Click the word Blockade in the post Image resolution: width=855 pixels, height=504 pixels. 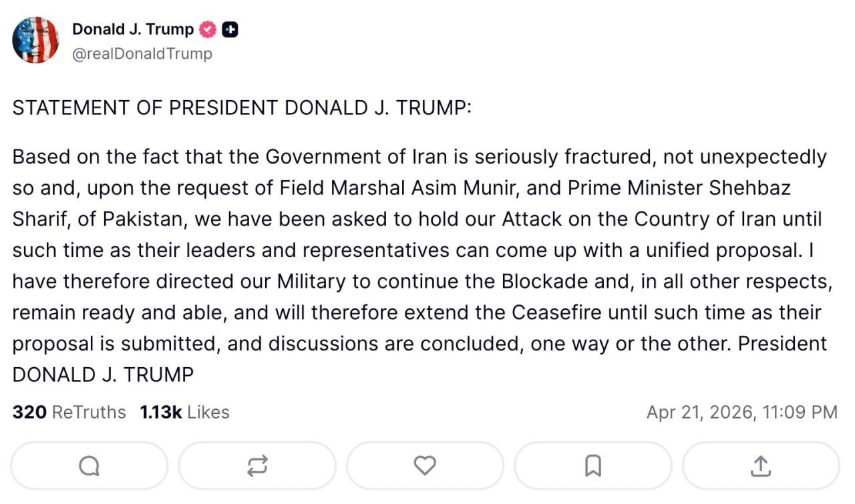(x=544, y=281)
